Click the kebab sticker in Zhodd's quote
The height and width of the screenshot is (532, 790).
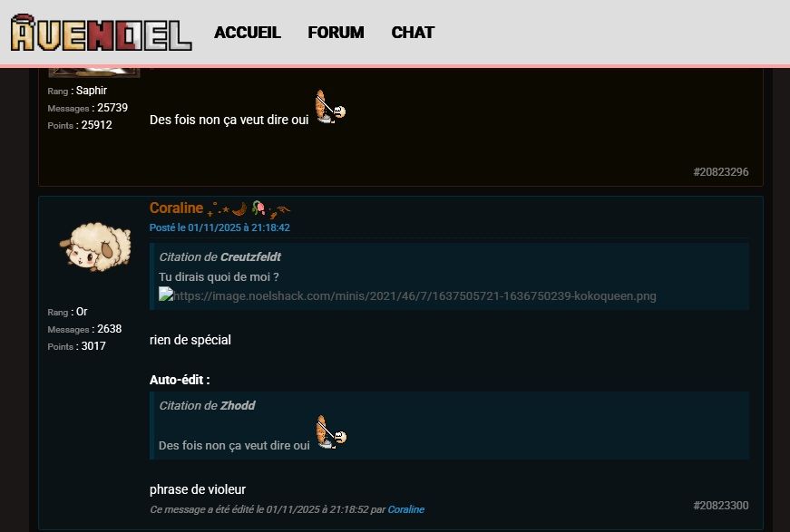tap(332, 431)
